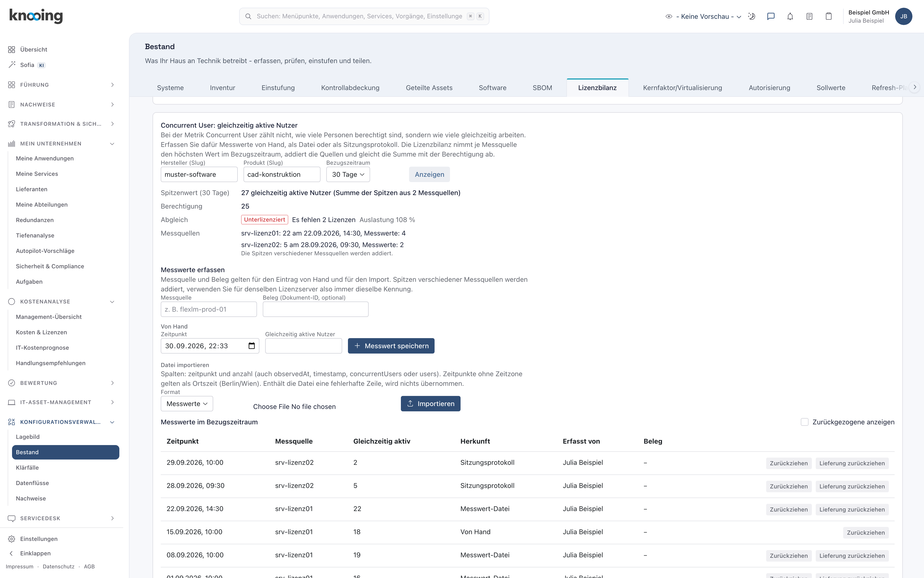Click Lieferung zurückziehen for 22.09.2026 row
The width and height of the screenshot is (924, 578).
pos(852,510)
